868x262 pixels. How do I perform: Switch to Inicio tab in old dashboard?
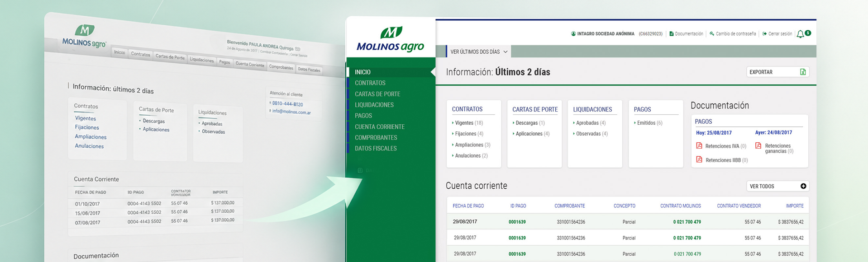(119, 52)
